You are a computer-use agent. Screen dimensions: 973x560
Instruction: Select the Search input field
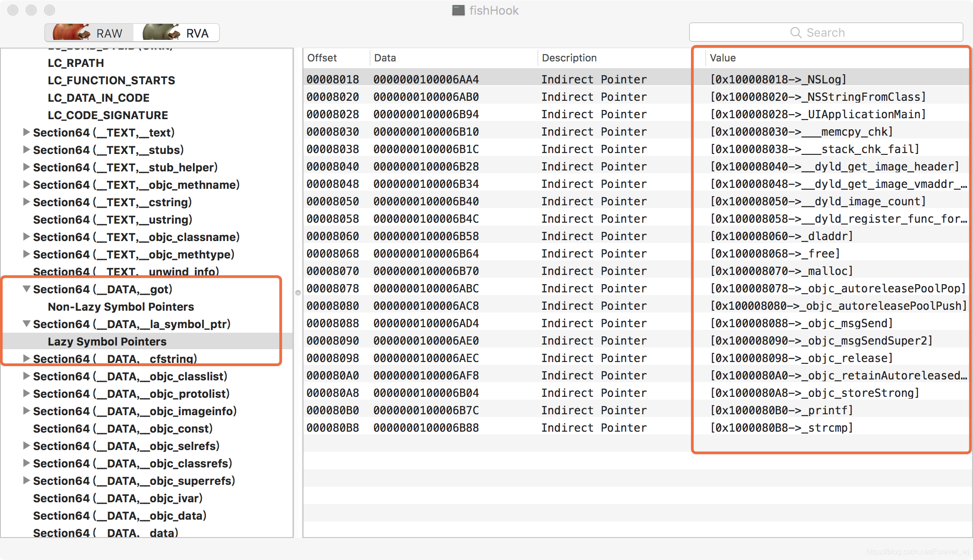tap(823, 32)
